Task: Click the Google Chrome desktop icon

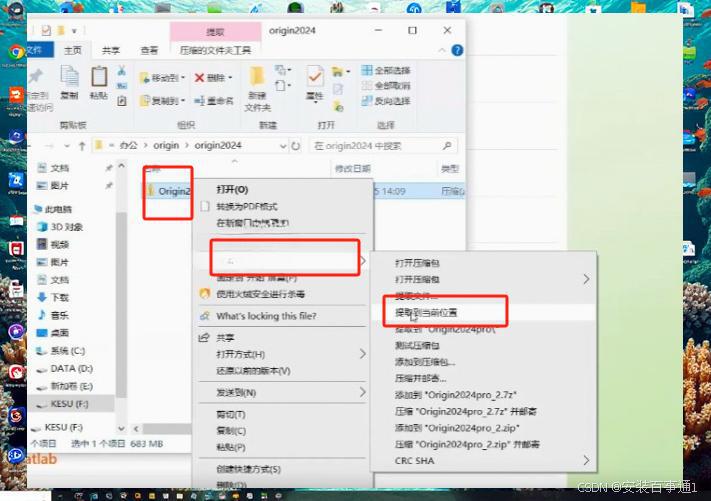Action: pos(16,53)
